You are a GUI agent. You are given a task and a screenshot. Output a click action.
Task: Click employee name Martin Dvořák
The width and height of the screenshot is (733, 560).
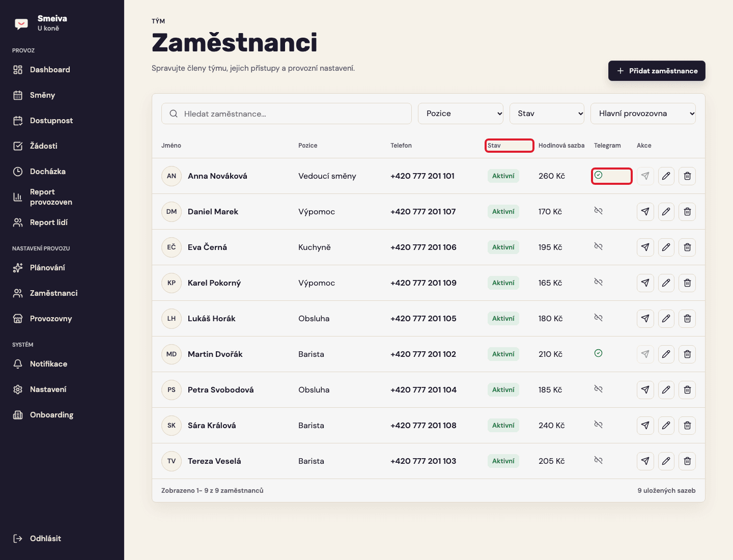(x=215, y=354)
